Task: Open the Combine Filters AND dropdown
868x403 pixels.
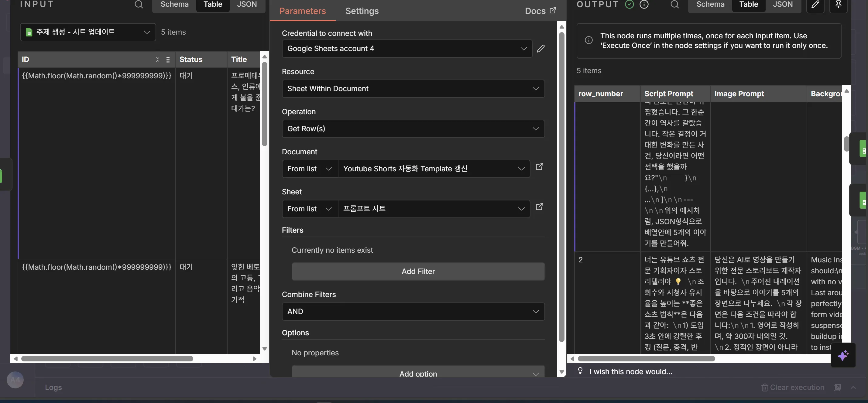Action: (x=413, y=311)
